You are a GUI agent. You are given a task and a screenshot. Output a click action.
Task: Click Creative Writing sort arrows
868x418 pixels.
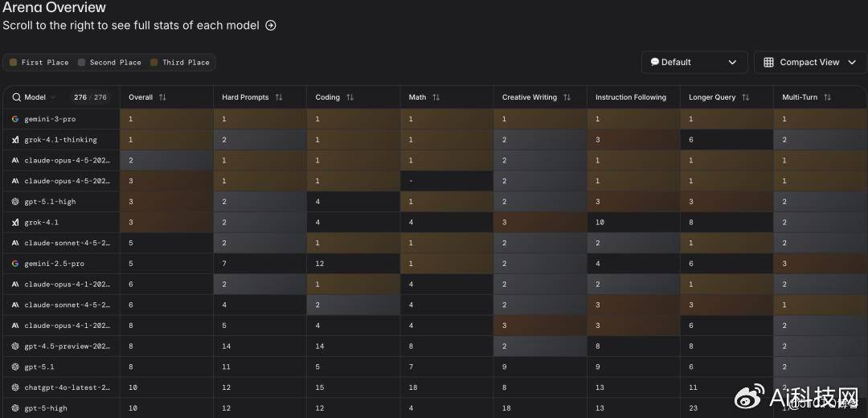coord(567,97)
